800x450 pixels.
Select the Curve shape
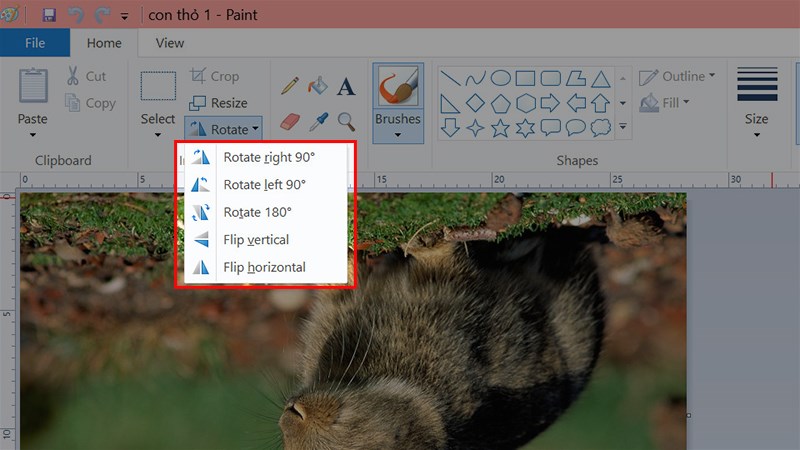coord(475,78)
